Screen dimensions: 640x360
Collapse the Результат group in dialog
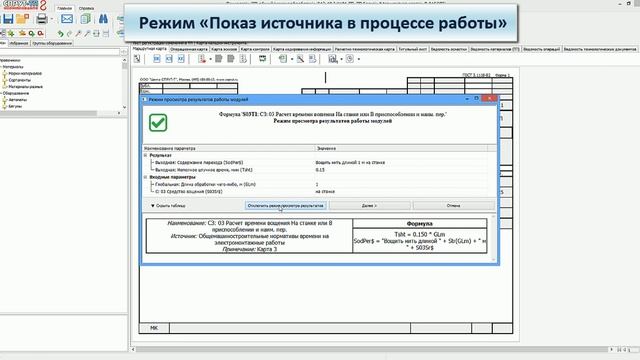point(145,155)
